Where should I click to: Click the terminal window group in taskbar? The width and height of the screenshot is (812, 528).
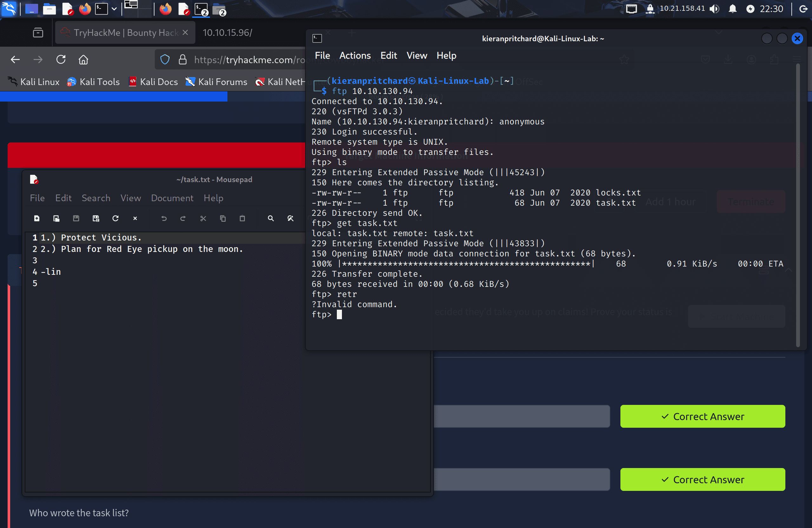click(x=201, y=9)
